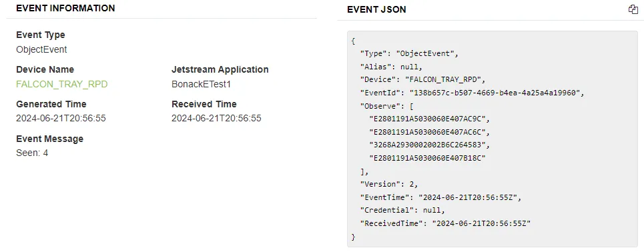Click the tag 3268A2930002002B6C264583

coord(430,145)
